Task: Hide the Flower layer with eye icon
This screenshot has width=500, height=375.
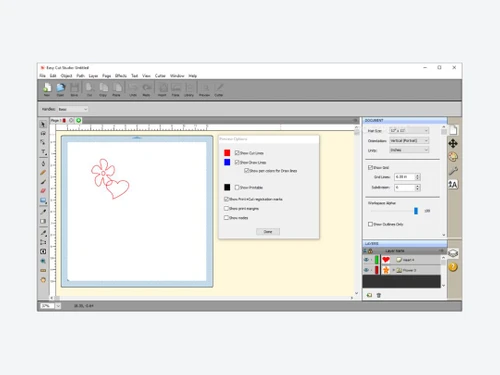Action: coord(366,270)
